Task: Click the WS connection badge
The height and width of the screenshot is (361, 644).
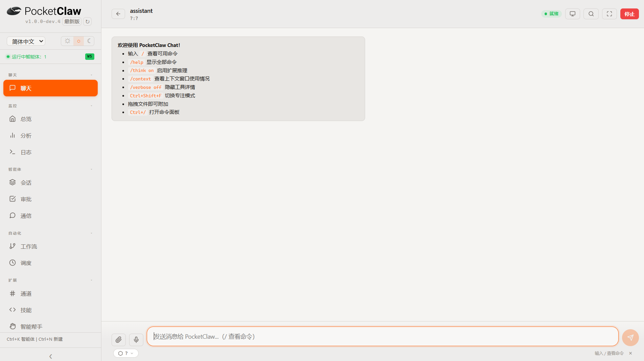Action: [90, 56]
